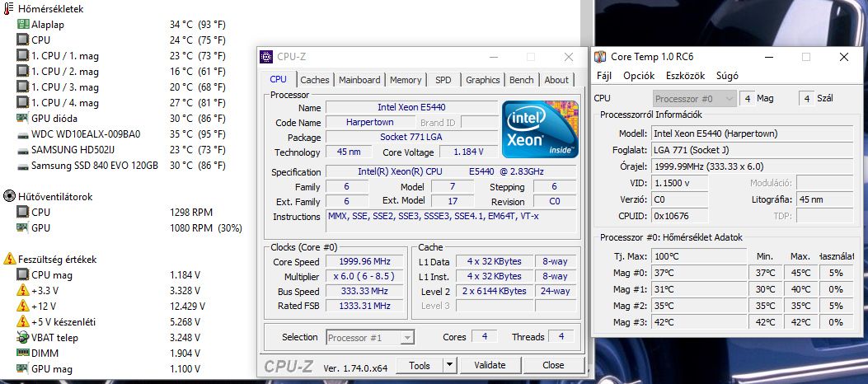The height and width of the screenshot is (384, 868).
Task: Select the Alaplap motherboard icon
Action: [23, 25]
